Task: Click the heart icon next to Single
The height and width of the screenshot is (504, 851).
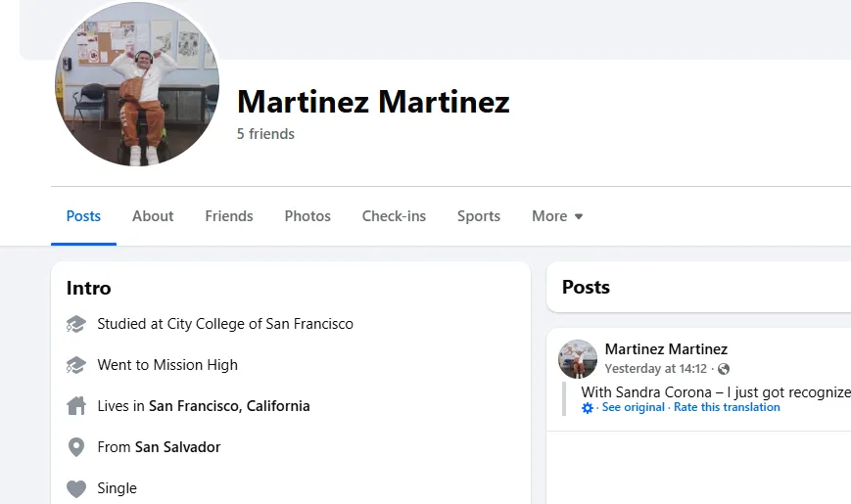Action: [75, 488]
